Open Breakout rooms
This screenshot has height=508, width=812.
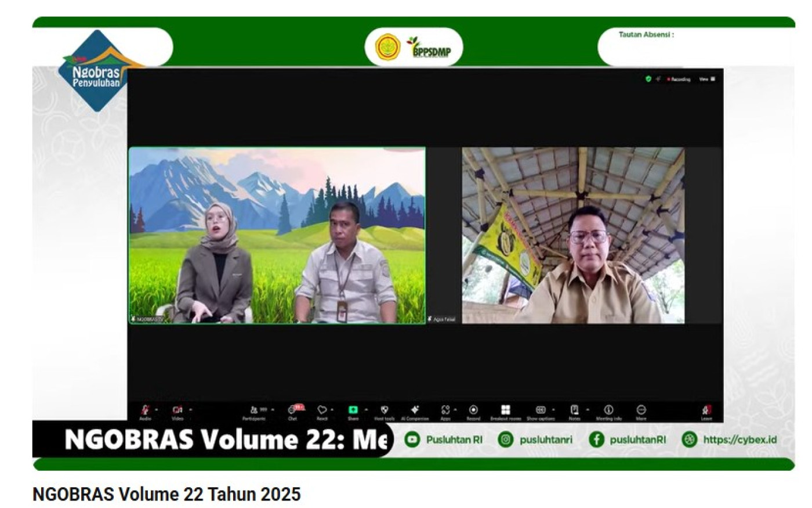click(x=505, y=410)
